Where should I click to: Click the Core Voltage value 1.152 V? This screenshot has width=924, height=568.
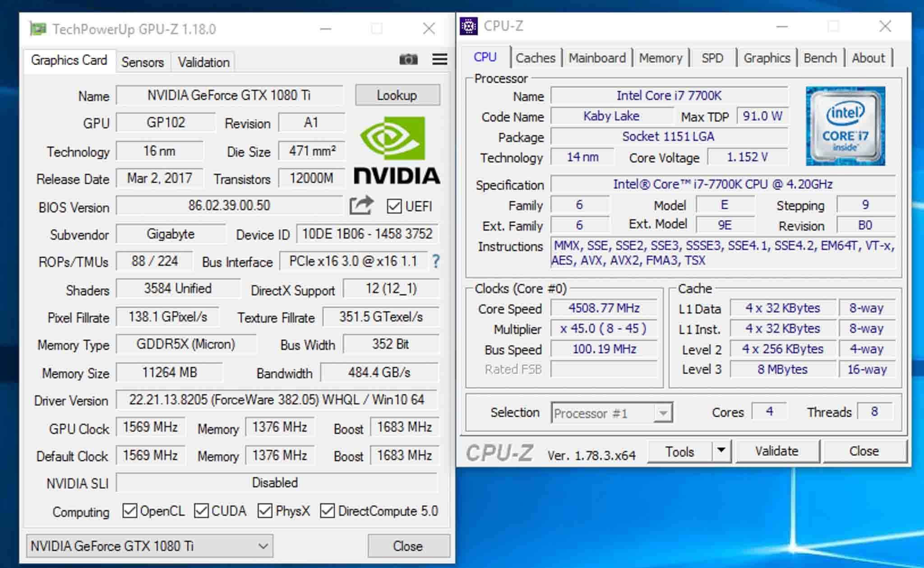pyautogui.click(x=748, y=157)
